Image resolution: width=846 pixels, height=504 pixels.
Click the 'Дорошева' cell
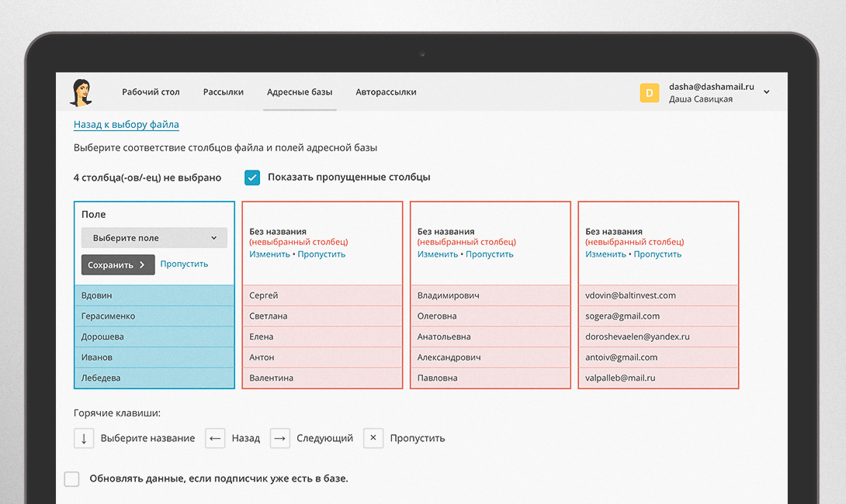tap(154, 337)
